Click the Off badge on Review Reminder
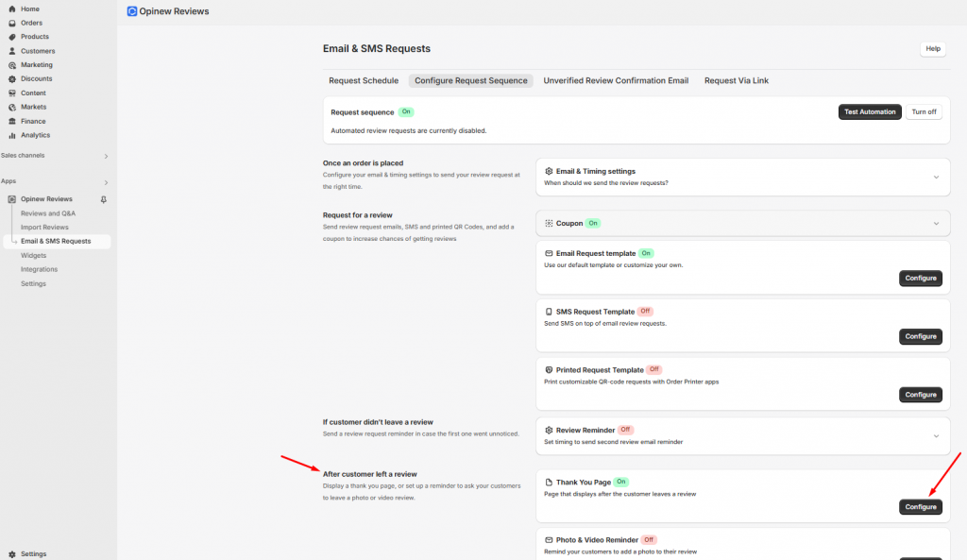 [625, 430]
